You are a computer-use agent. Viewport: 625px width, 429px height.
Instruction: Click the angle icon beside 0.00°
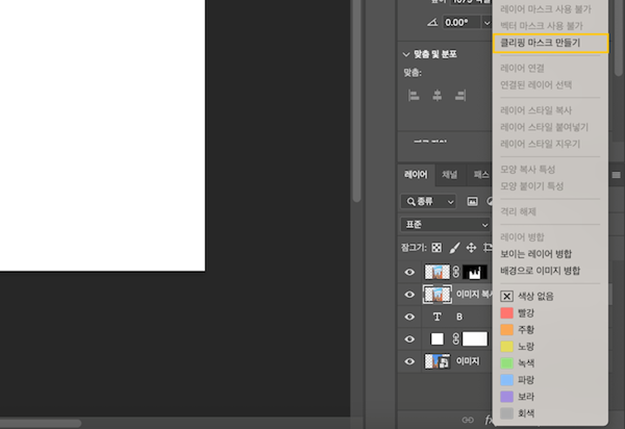432,22
